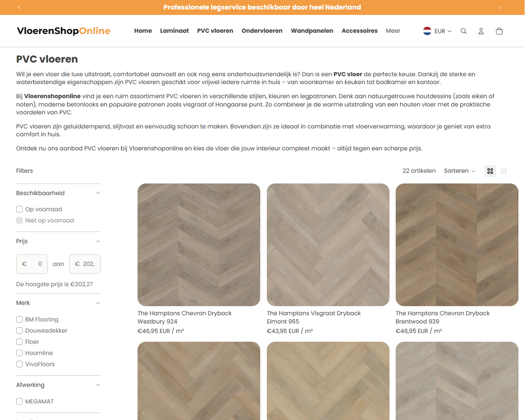Tick the BM Flooring brand checkbox
Image resolution: width=525 pixels, height=420 pixels.
19,319
